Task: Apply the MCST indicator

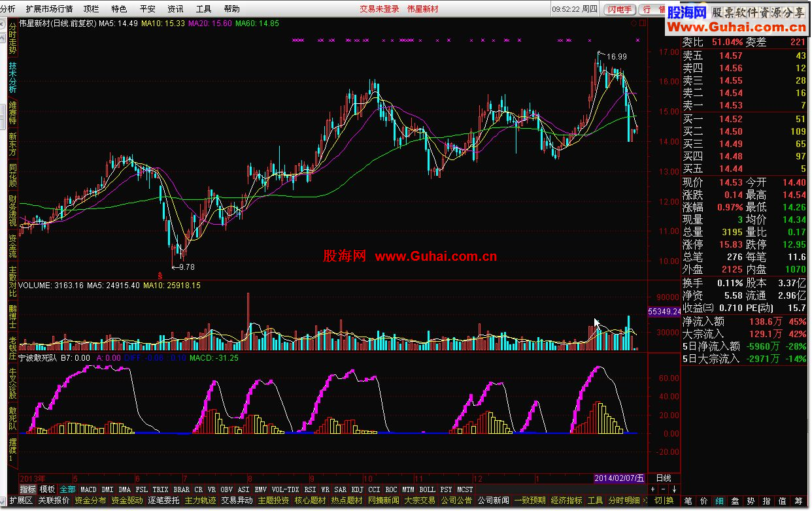Action: click(x=465, y=489)
